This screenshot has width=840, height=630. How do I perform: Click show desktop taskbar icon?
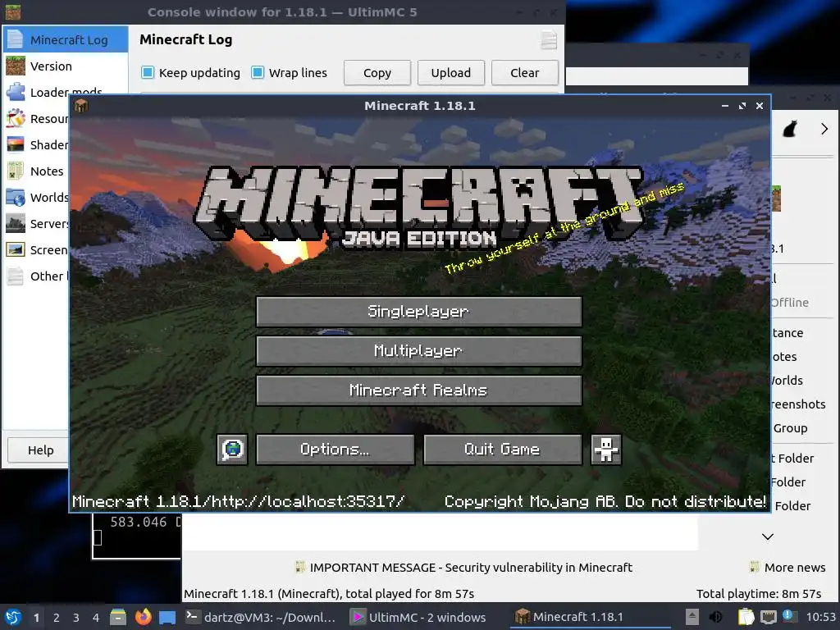point(167,617)
